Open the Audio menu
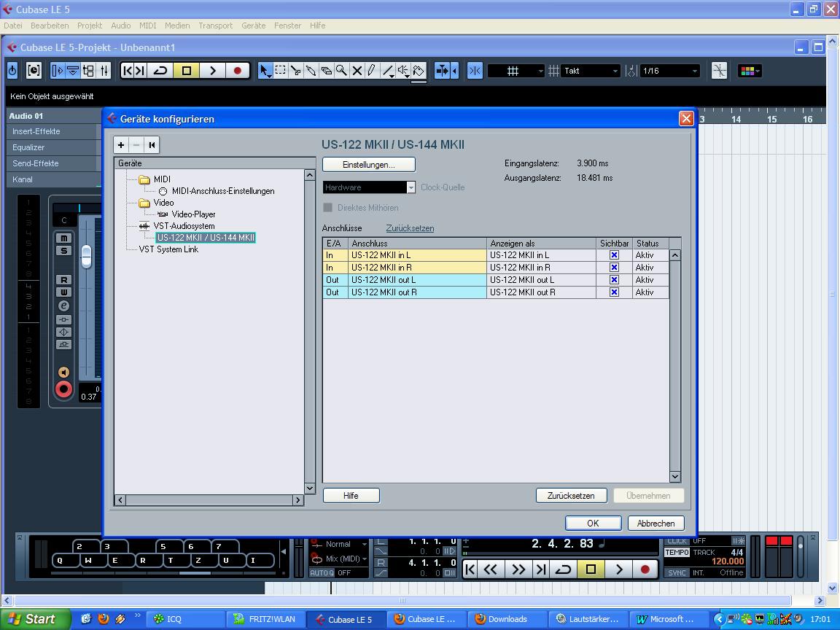 pyautogui.click(x=120, y=26)
